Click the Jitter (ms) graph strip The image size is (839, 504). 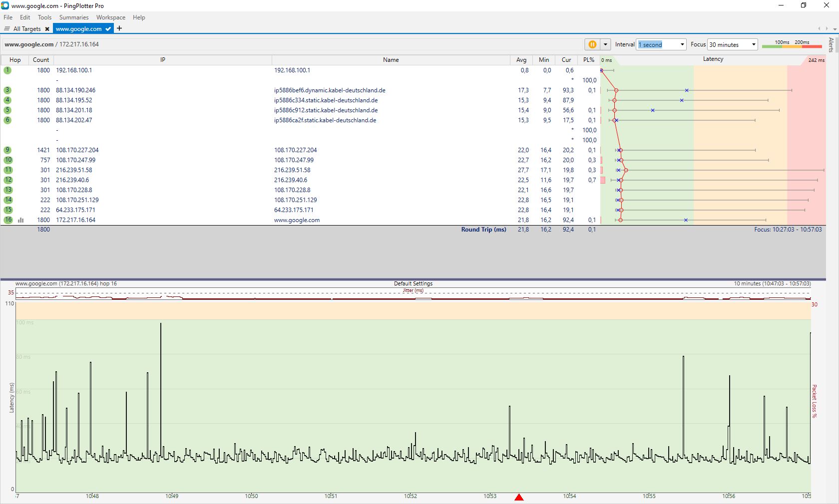[413, 294]
